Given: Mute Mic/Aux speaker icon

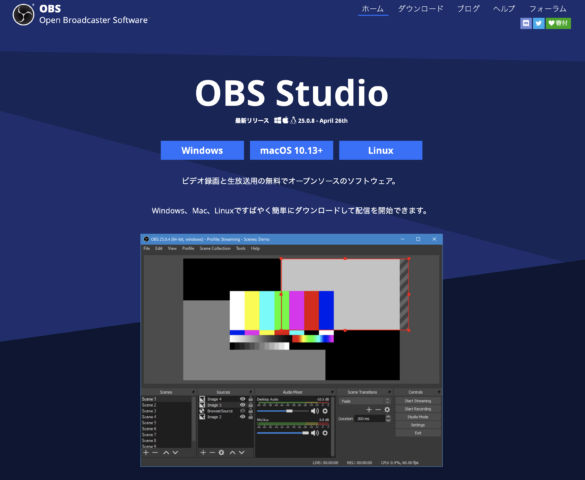Looking at the screenshot, I should tap(315, 433).
